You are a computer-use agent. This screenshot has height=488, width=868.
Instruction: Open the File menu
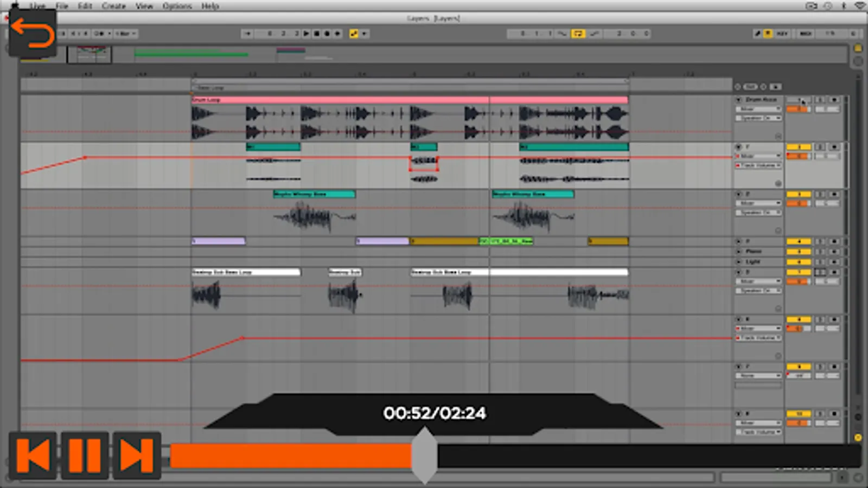(62, 6)
